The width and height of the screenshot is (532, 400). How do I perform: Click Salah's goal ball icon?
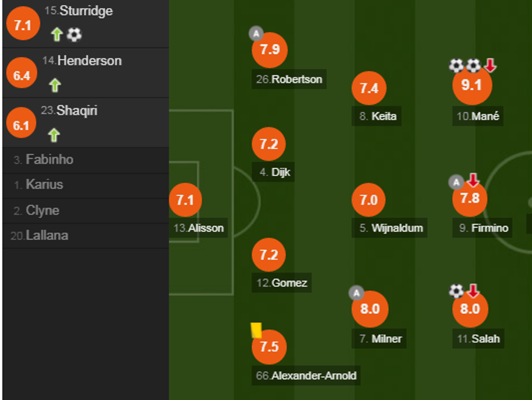[456, 291]
